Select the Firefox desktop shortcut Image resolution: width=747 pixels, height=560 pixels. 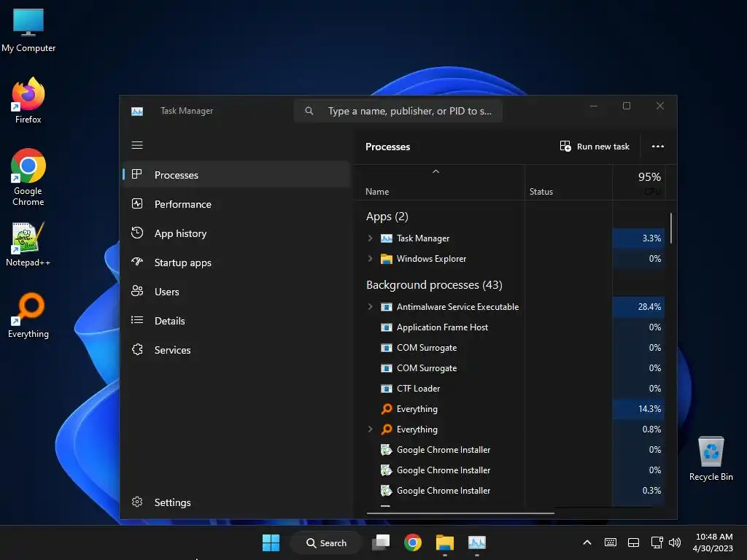[x=28, y=101]
